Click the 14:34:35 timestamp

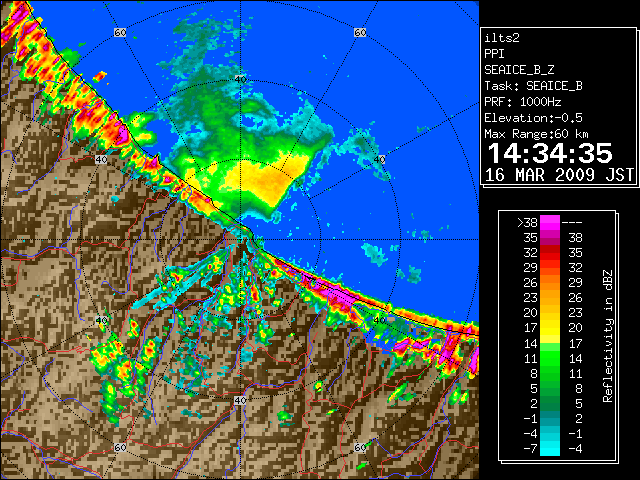coord(550,153)
